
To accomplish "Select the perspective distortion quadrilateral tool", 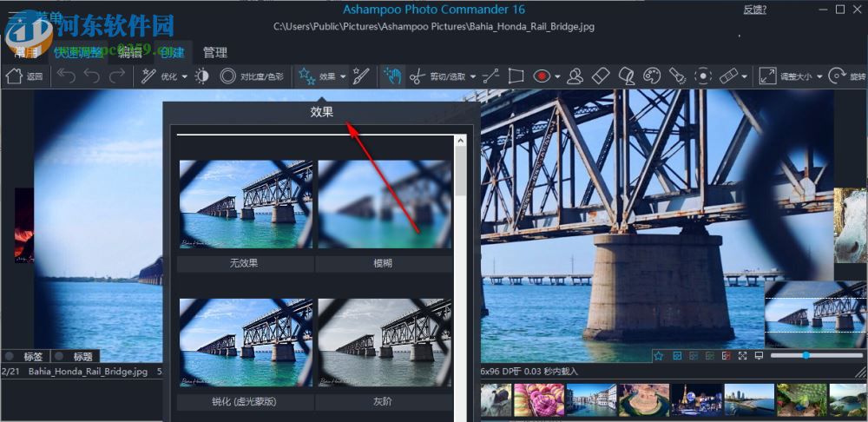I will pyautogui.click(x=516, y=76).
